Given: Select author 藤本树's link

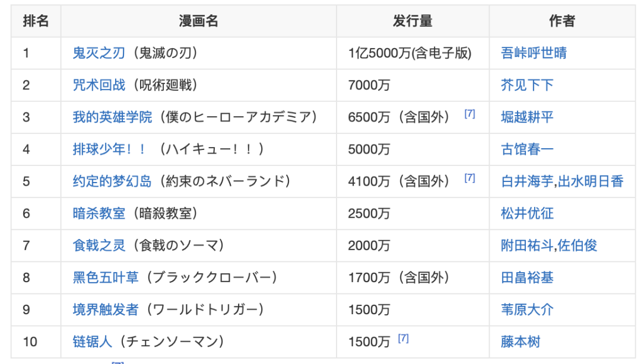Looking at the screenshot, I should coord(521,341).
